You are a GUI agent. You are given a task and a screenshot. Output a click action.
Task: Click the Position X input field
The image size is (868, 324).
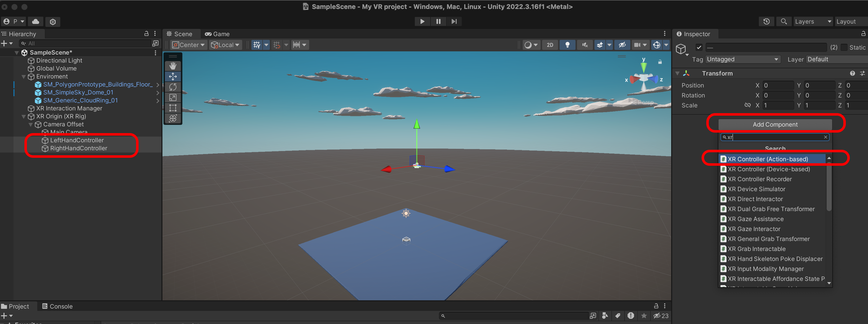pos(778,85)
